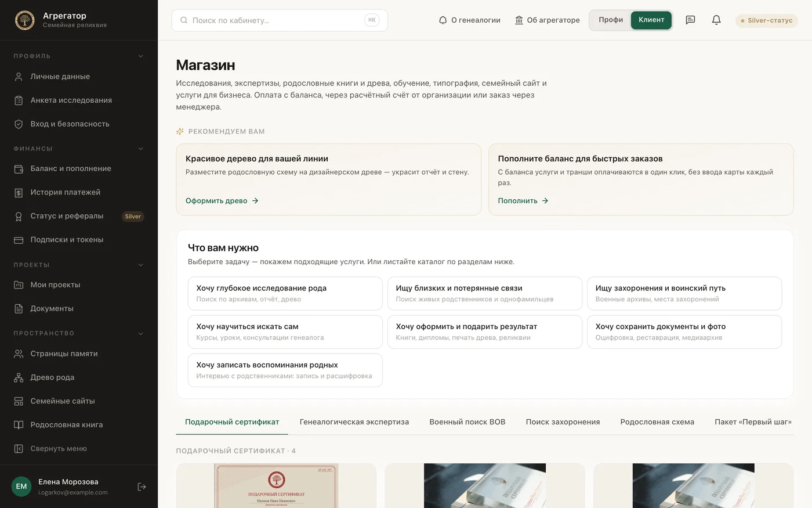
Task: Open Баланс и пополнение
Action: coord(79,169)
